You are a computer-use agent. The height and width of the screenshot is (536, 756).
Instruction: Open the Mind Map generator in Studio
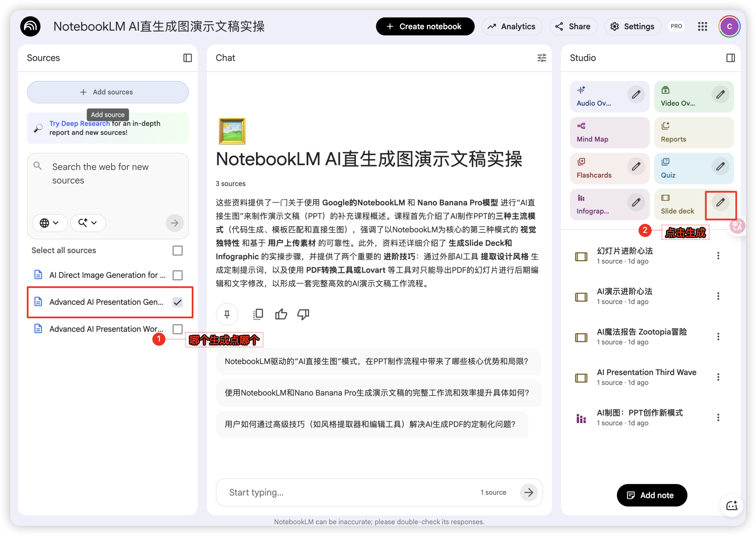point(609,132)
